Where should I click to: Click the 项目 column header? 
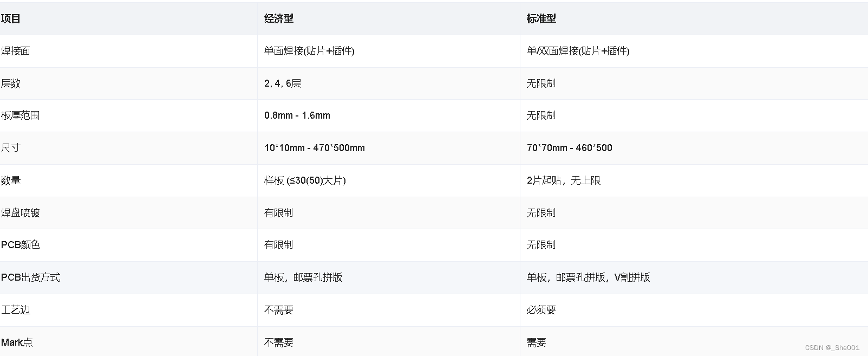pos(11,19)
